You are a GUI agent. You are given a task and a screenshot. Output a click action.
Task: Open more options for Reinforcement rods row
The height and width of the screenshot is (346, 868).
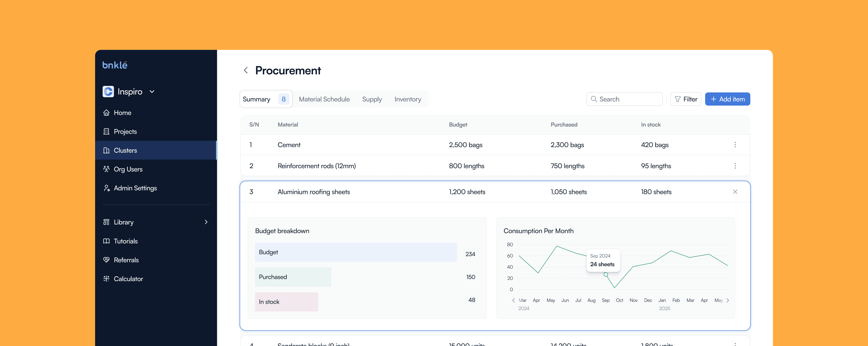click(x=735, y=166)
